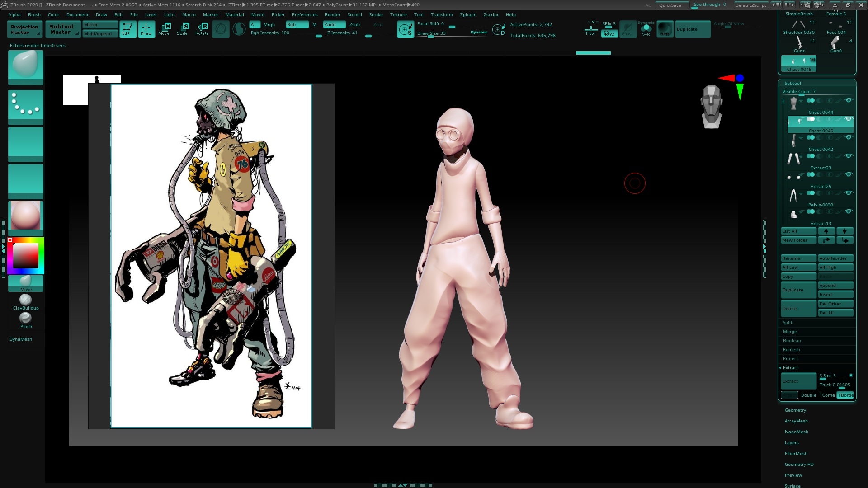Hide the Extract13 subtool via eye icon
The height and width of the screenshot is (488, 868).
tap(849, 211)
